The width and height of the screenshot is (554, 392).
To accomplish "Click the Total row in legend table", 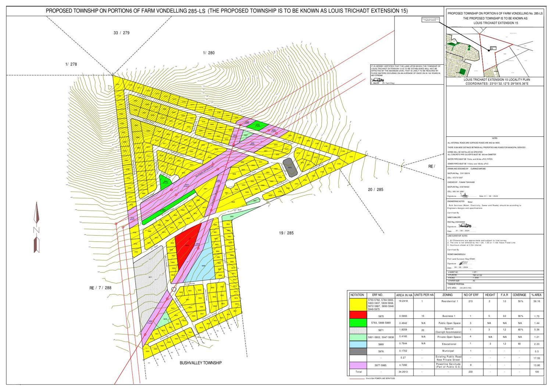I will click(x=358, y=372).
